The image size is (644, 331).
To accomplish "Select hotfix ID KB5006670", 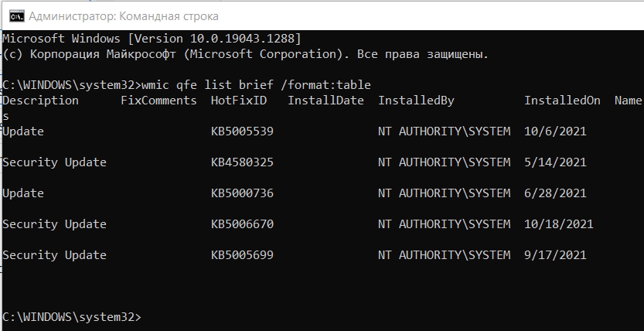I will [x=242, y=224].
